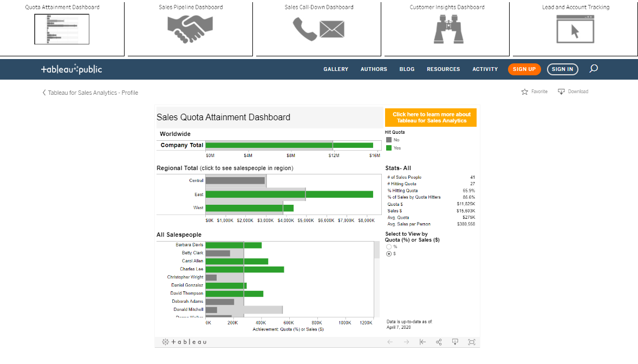This screenshot has height=364, width=638.
Task: Click Carol Allen's sales bar
Action: 237,261
